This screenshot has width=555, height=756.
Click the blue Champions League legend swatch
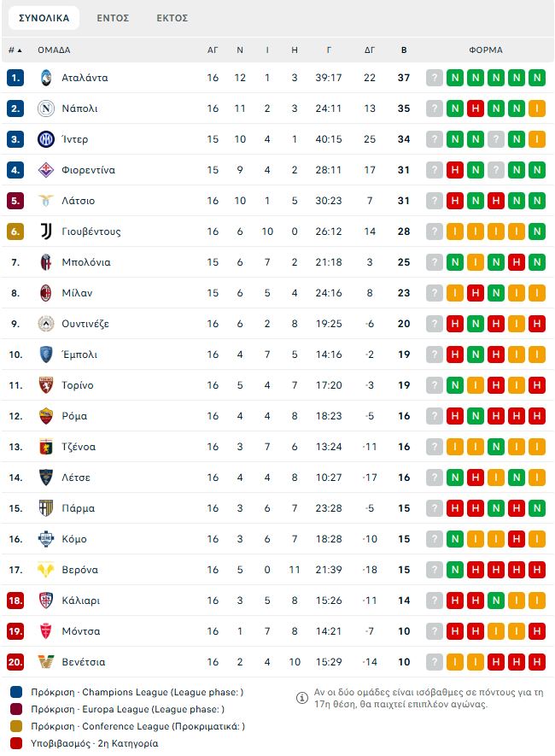[x=16, y=692]
